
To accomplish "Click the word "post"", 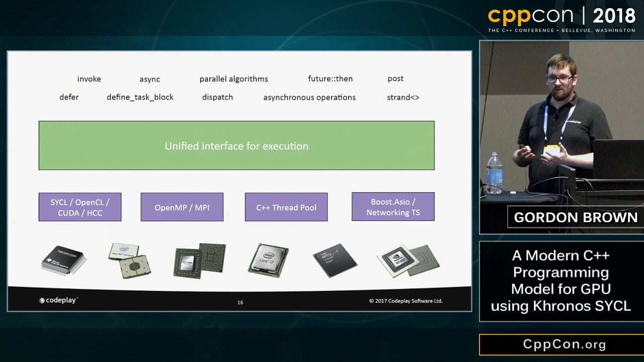I will [x=395, y=79].
